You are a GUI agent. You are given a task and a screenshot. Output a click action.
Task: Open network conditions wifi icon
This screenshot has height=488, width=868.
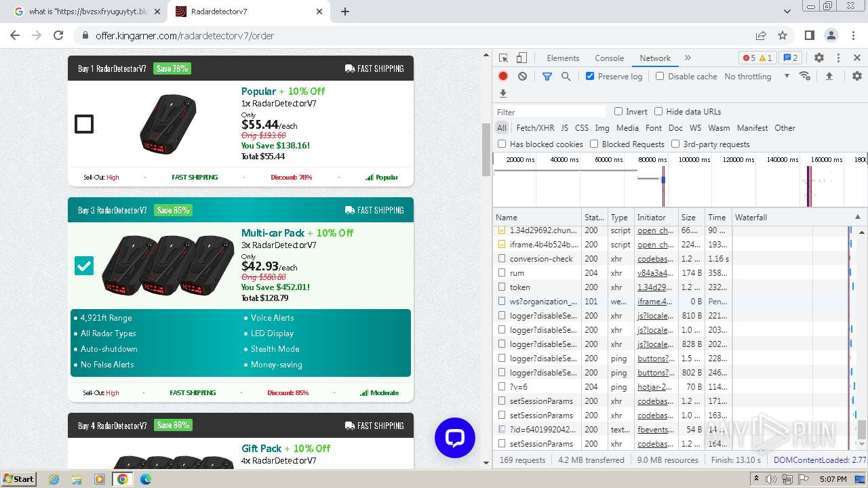coord(805,76)
